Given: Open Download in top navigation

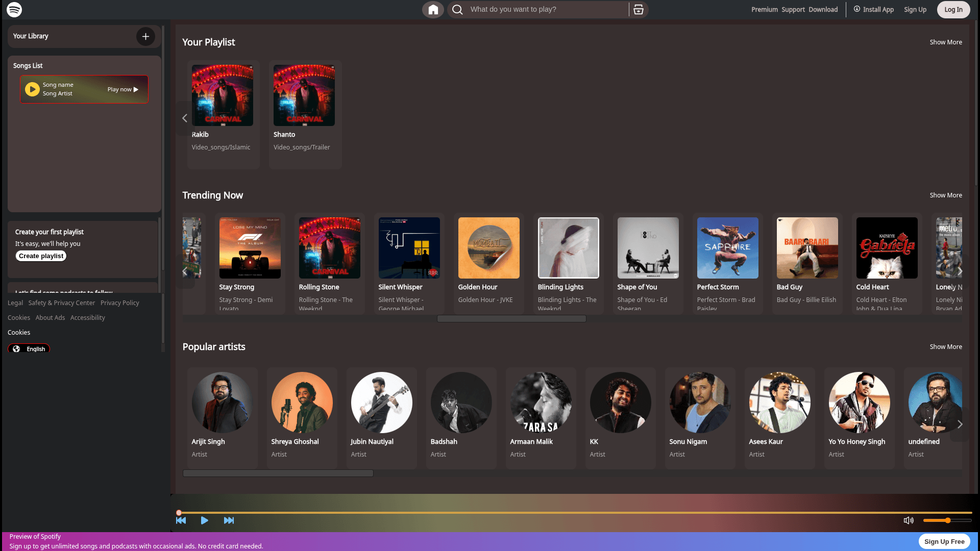Looking at the screenshot, I should tap(823, 10).
